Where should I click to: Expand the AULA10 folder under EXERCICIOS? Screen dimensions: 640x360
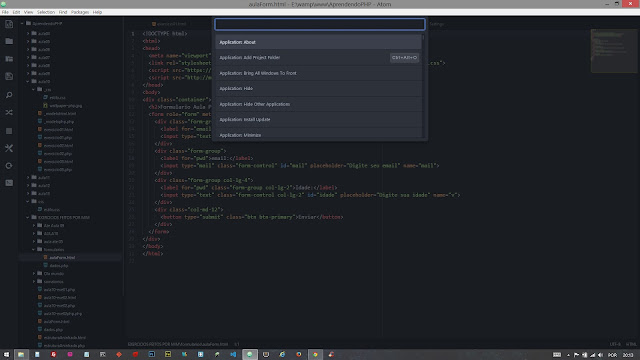[x=34, y=233]
